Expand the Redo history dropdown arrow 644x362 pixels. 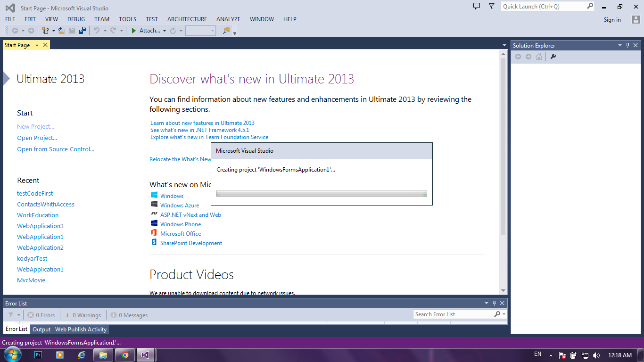click(x=121, y=31)
